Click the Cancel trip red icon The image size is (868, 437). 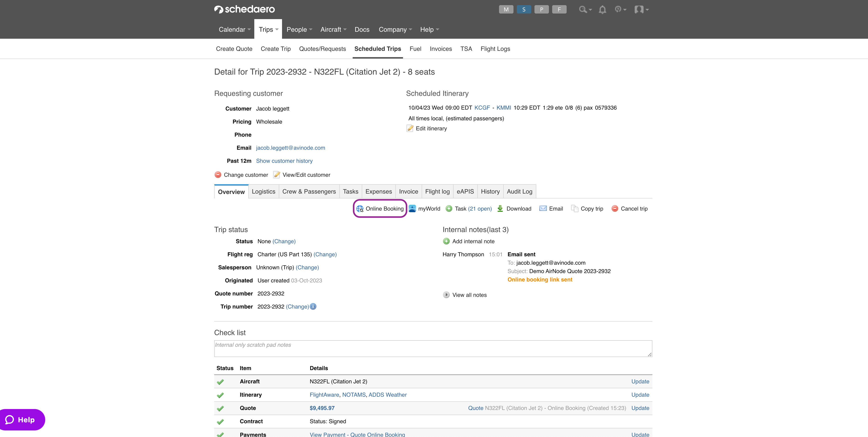coord(615,209)
